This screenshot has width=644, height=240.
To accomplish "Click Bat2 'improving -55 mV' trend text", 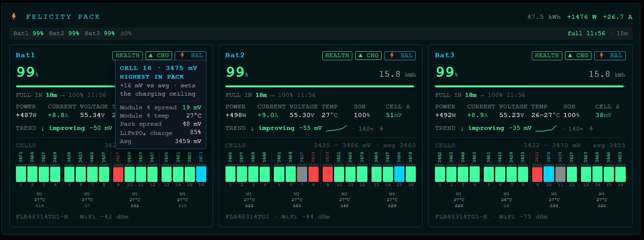I will click(x=290, y=128).
